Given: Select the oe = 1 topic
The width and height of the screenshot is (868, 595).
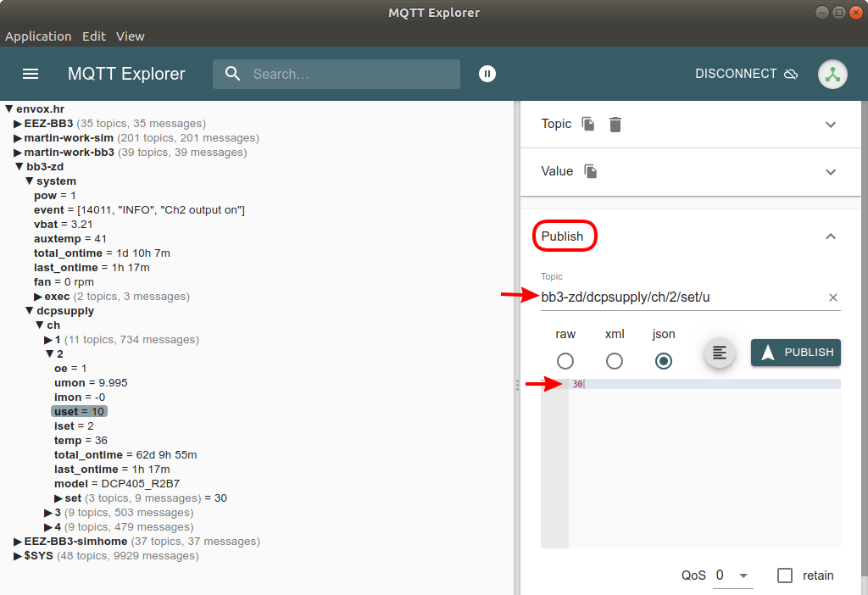Looking at the screenshot, I should point(70,369).
